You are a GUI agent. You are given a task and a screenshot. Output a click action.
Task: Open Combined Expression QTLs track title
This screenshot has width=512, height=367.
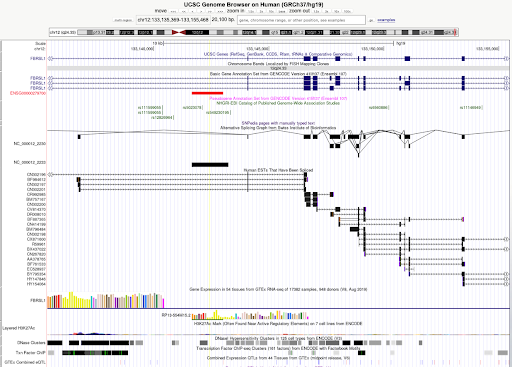click(278, 358)
